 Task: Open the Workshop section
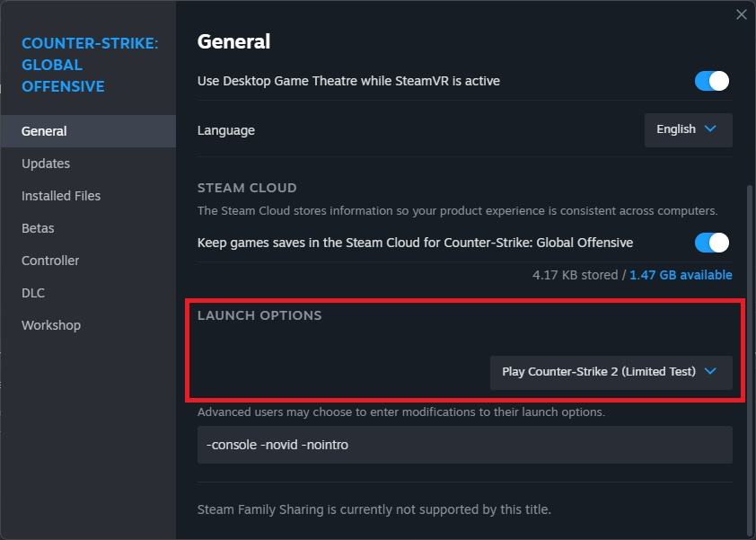tap(88, 325)
